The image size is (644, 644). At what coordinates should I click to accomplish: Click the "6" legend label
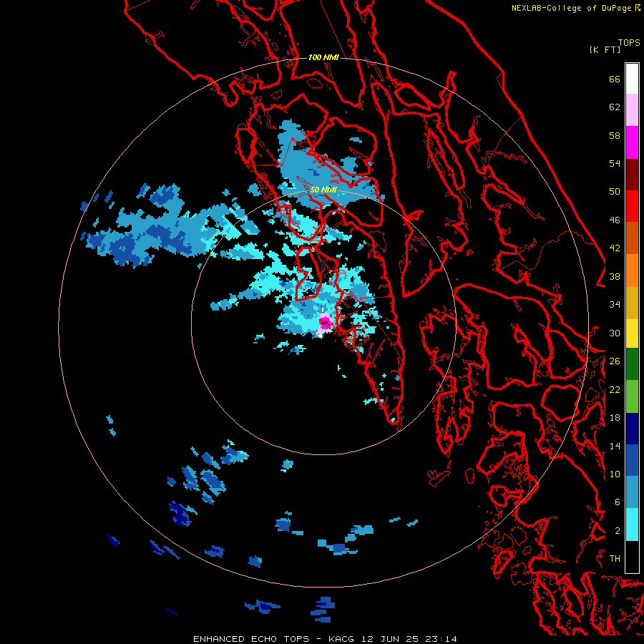click(x=618, y=502)
